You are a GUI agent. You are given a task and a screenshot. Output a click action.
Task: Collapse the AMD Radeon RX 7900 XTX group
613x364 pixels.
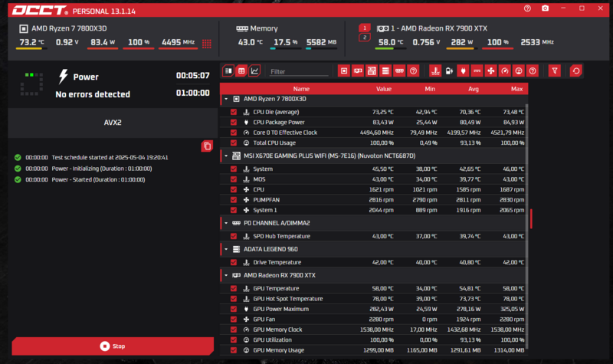click(x=226, y=275)
